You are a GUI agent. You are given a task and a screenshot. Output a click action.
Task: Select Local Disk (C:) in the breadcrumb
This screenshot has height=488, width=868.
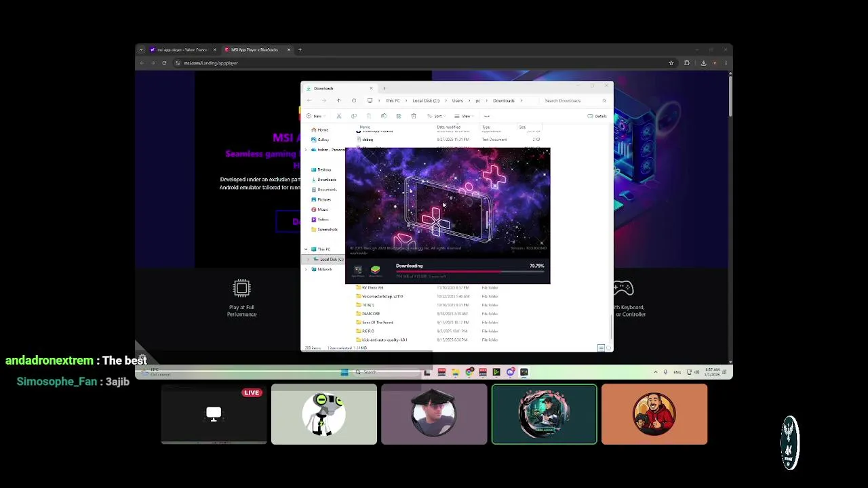426,100
